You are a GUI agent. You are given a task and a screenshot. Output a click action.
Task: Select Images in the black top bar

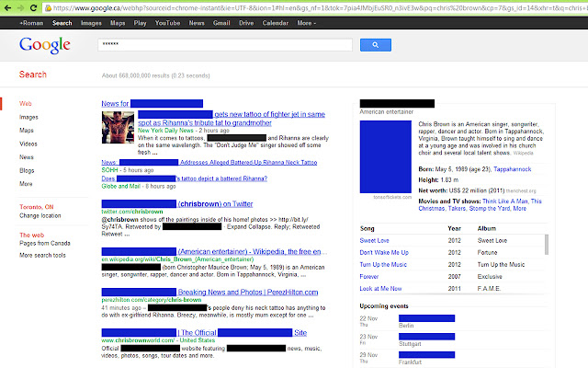tap(91, 23)
